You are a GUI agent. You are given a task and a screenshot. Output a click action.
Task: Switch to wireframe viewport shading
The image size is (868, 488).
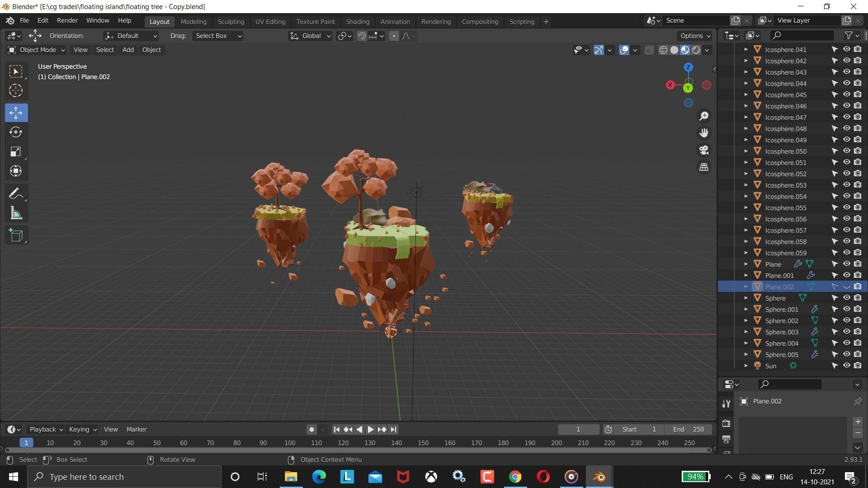coord(663,50)
